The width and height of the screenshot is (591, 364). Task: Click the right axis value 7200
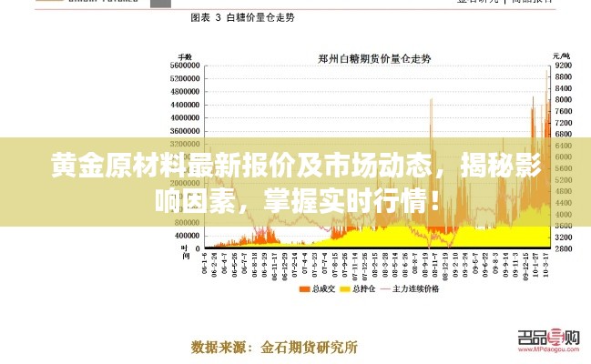pos(564,123)
